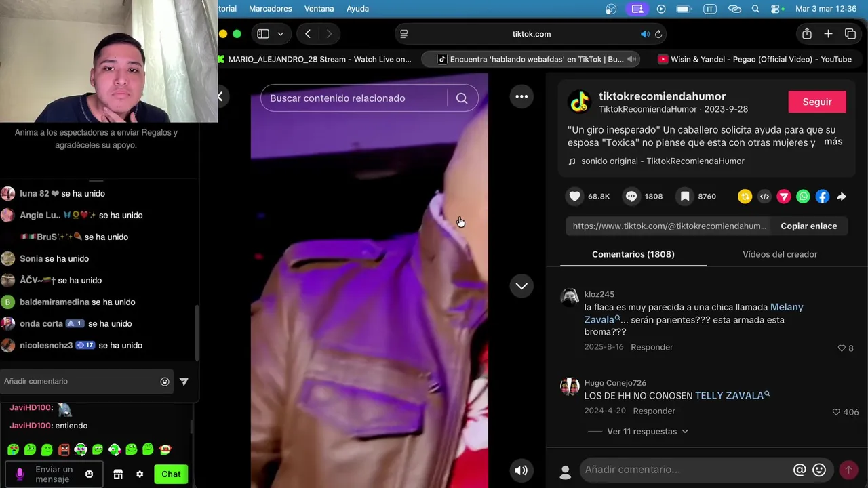
Task: Share to WhatsApp
Action: pos(803,197)
